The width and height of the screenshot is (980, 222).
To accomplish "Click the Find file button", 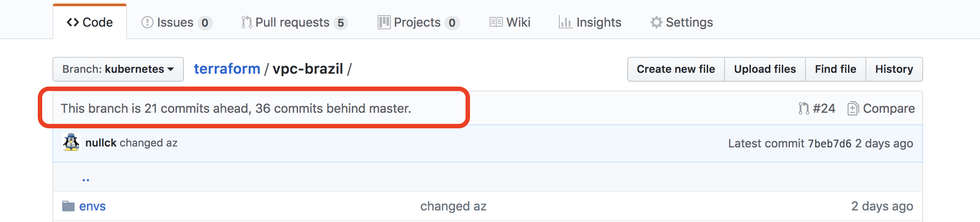I will click(836, 69).
